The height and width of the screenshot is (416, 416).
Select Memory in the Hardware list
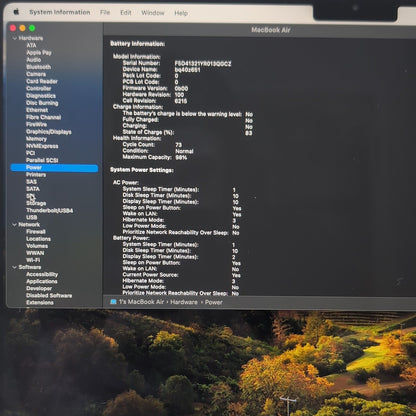click(x=36, y=139)
